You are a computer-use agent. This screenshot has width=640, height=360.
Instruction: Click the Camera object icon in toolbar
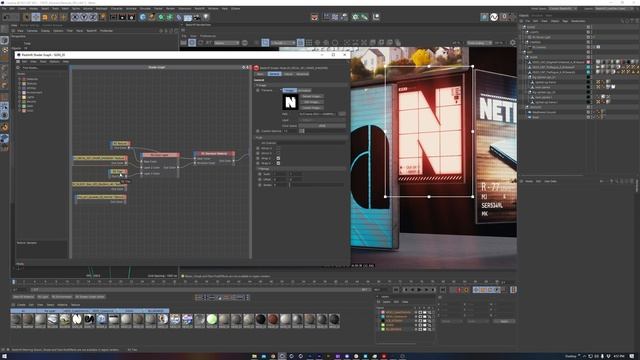click(x=197, y=17)
